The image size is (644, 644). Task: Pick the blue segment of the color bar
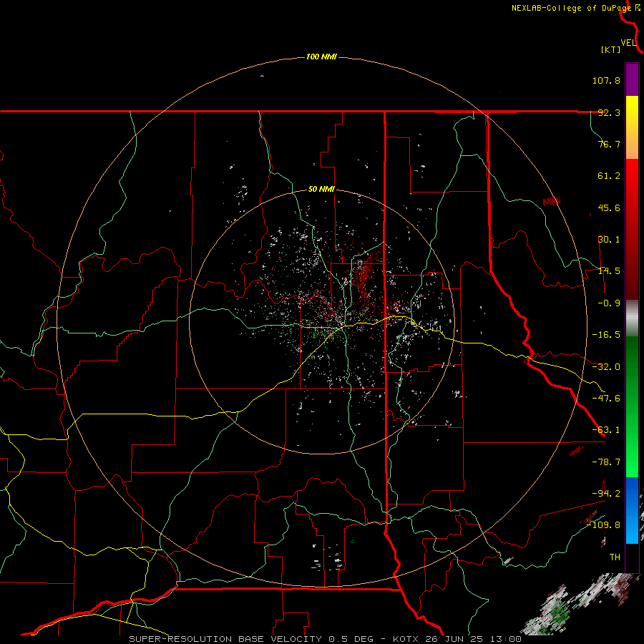632,510
